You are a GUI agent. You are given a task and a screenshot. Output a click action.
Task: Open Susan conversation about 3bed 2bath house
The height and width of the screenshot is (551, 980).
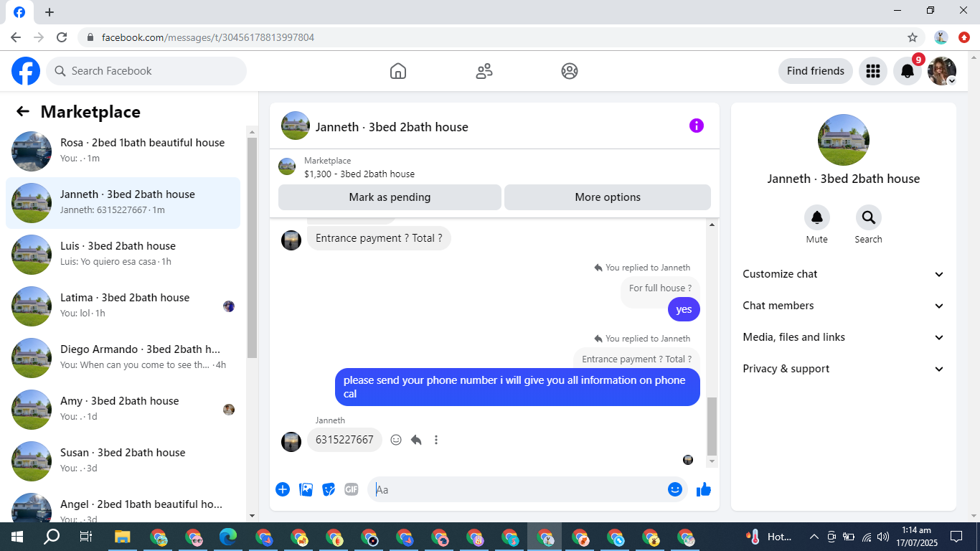[123, 461]
